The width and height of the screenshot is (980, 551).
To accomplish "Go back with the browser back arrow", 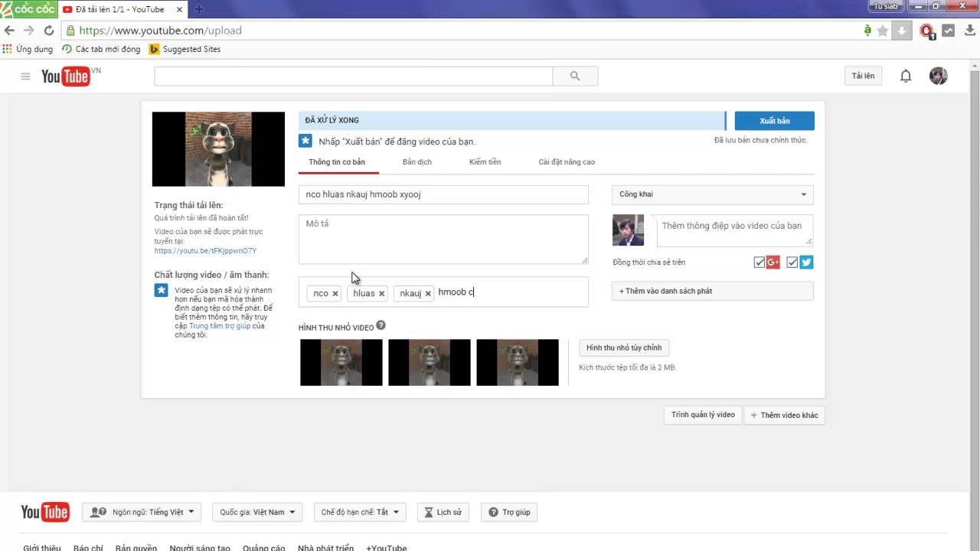I will click(x=9, y=31).
